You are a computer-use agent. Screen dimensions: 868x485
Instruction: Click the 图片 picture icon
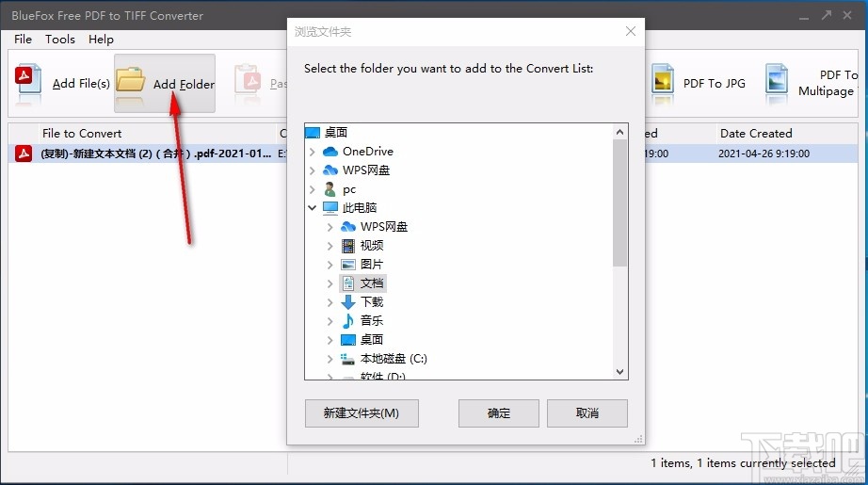[x=348, y=264]
